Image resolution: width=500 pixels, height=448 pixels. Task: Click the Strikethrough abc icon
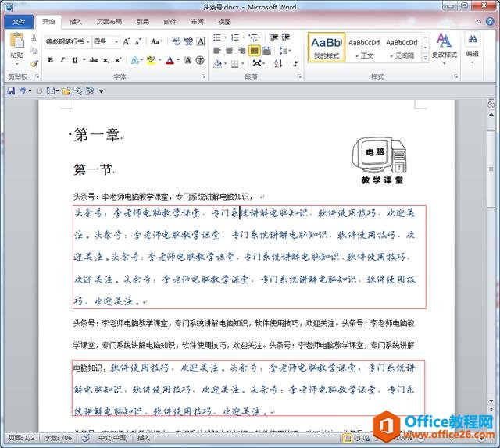click(94, 60)
